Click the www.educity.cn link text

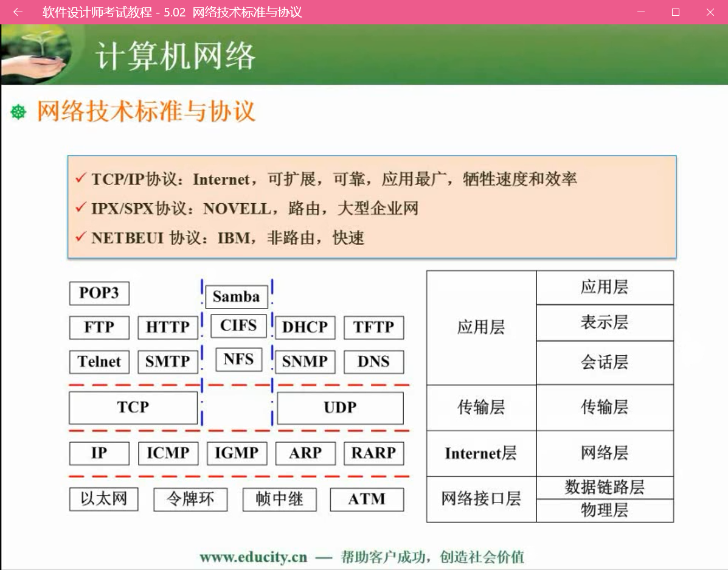coord(254,557)
